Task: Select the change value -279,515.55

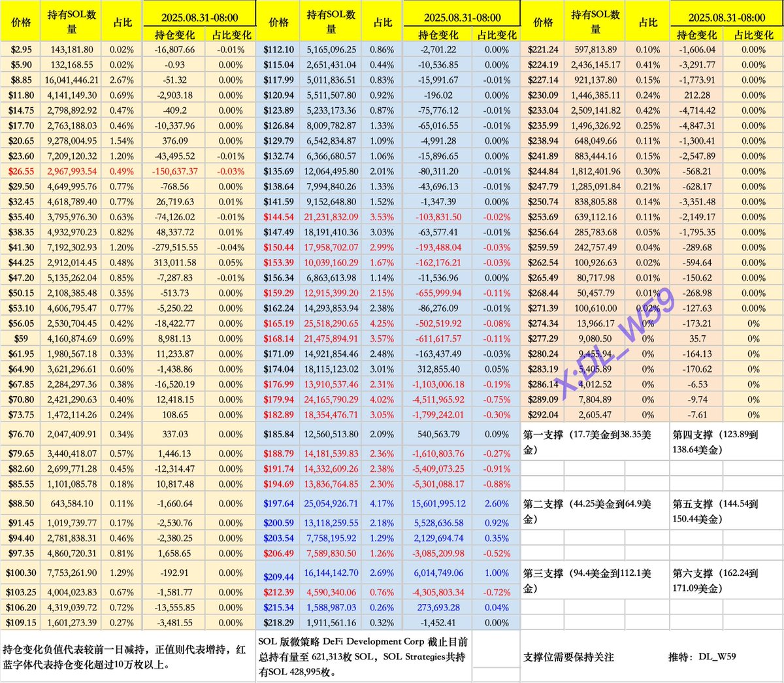Action: tap(175, 247)
